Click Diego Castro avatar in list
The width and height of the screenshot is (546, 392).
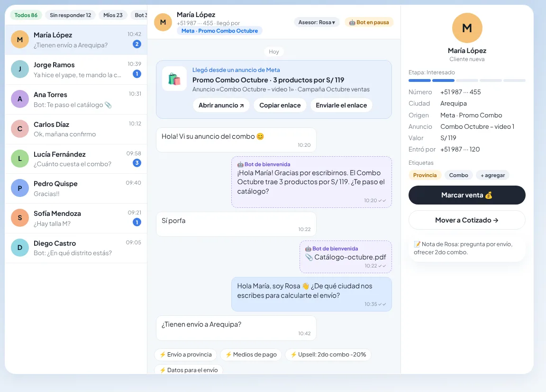tap(20, 248)
